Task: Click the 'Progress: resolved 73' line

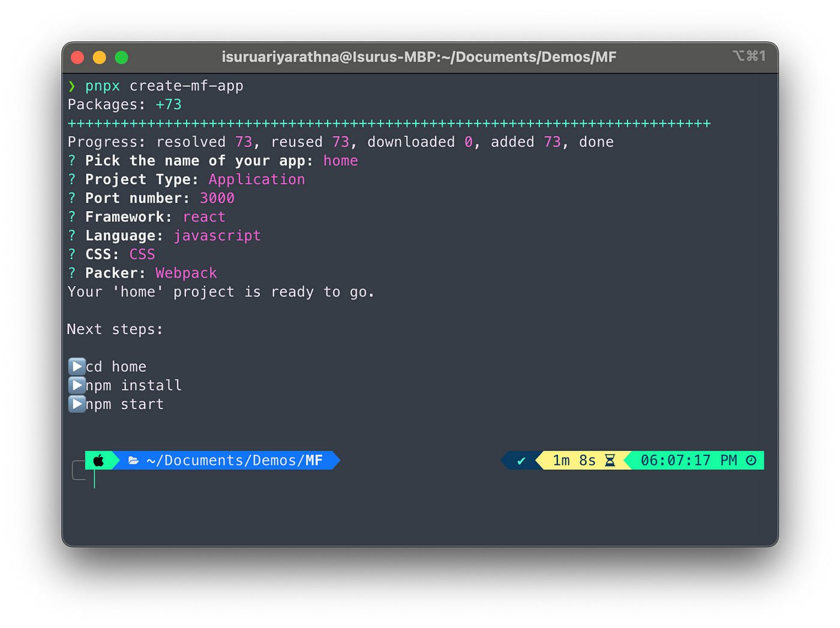Action: point(340,142)
